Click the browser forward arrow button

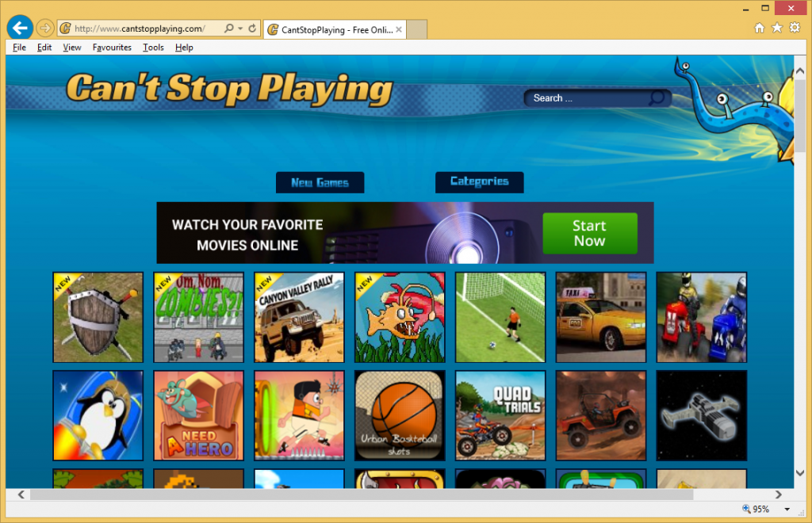[45, 28]
